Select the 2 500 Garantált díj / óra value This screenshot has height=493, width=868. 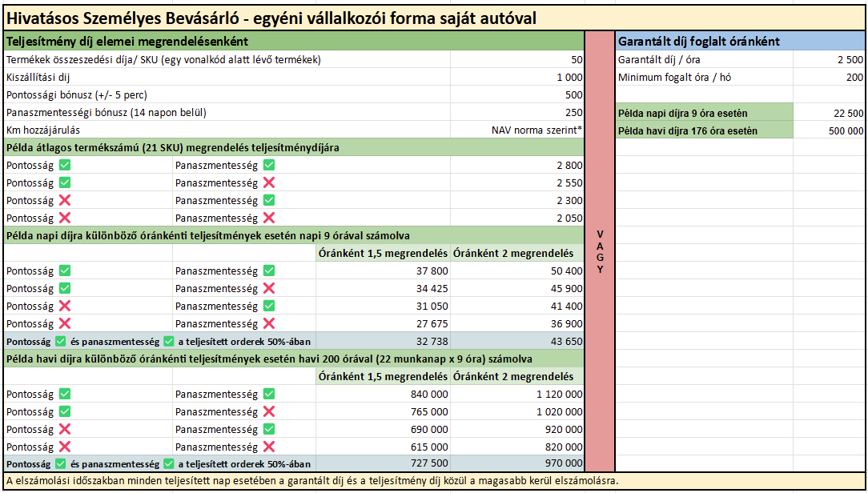point(830,60)
